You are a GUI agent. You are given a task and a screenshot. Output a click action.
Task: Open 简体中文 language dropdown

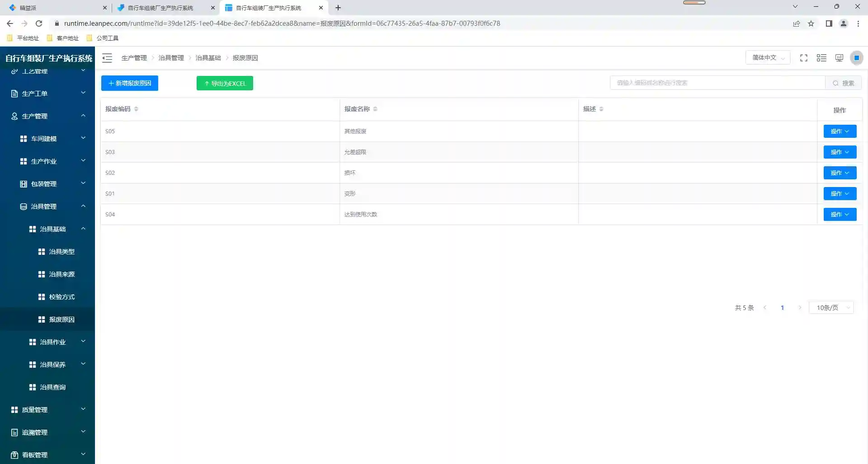click(768, 58)
